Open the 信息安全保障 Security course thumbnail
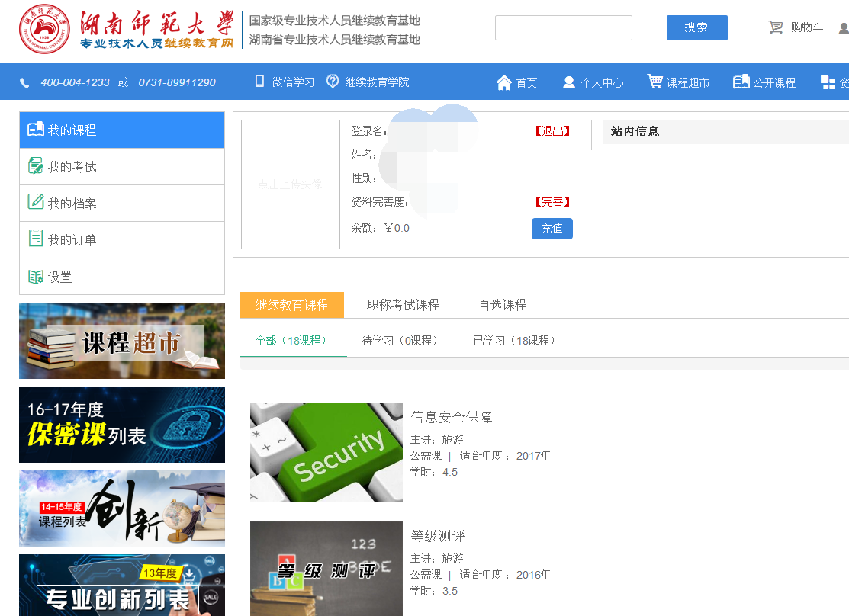 [326, 452]
